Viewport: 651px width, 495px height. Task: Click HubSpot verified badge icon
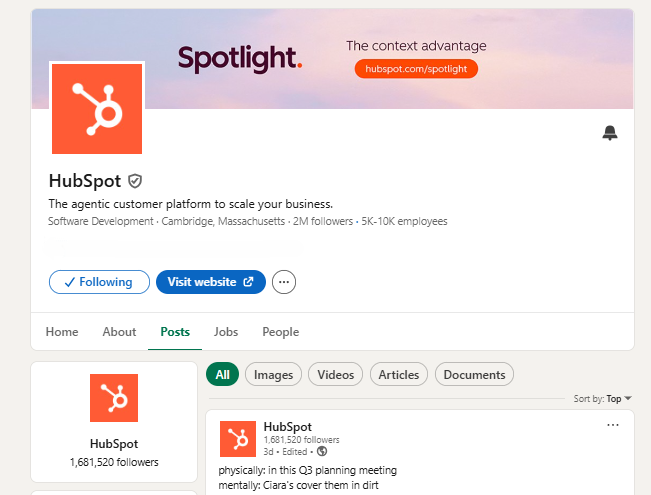pyautogui.click(x=135, y=181)
